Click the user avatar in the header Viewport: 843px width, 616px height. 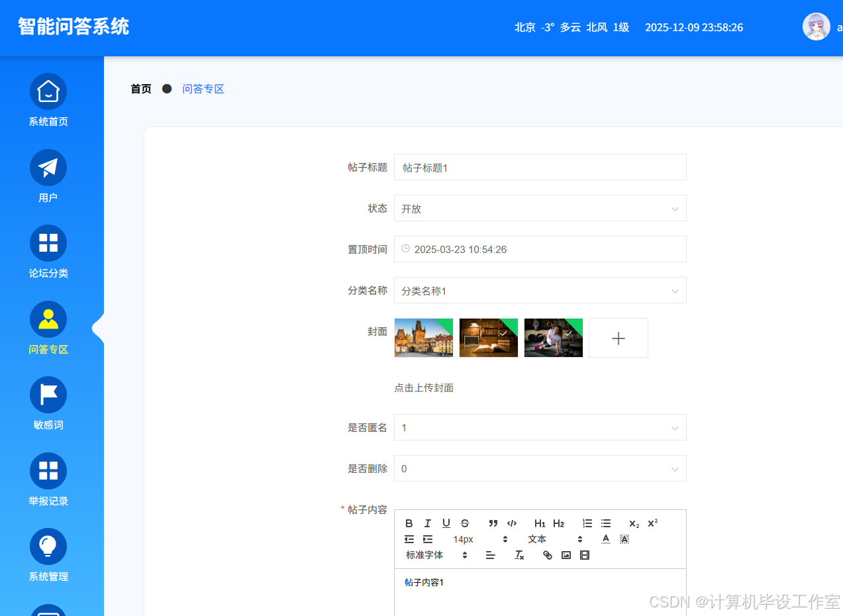816,27
